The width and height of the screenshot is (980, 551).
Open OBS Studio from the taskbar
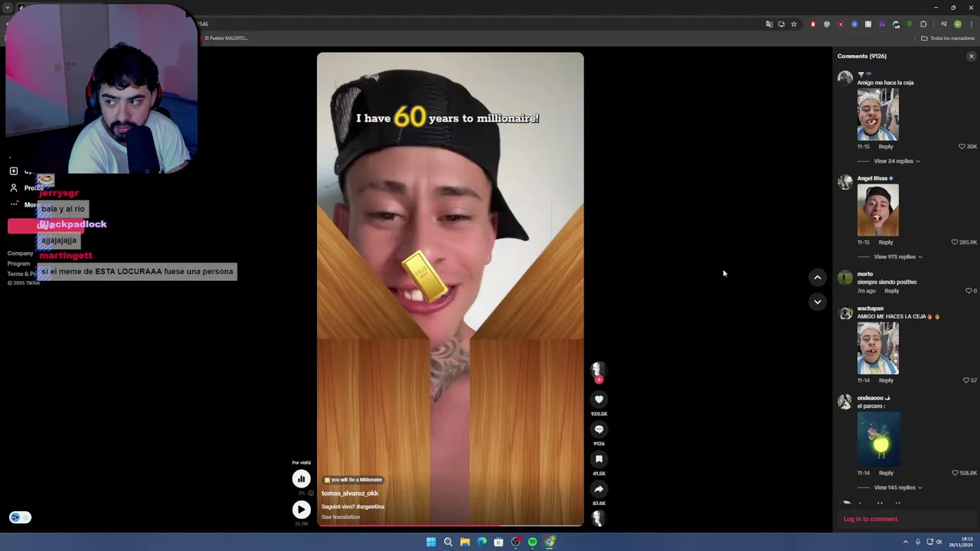[x=515, y=542]
